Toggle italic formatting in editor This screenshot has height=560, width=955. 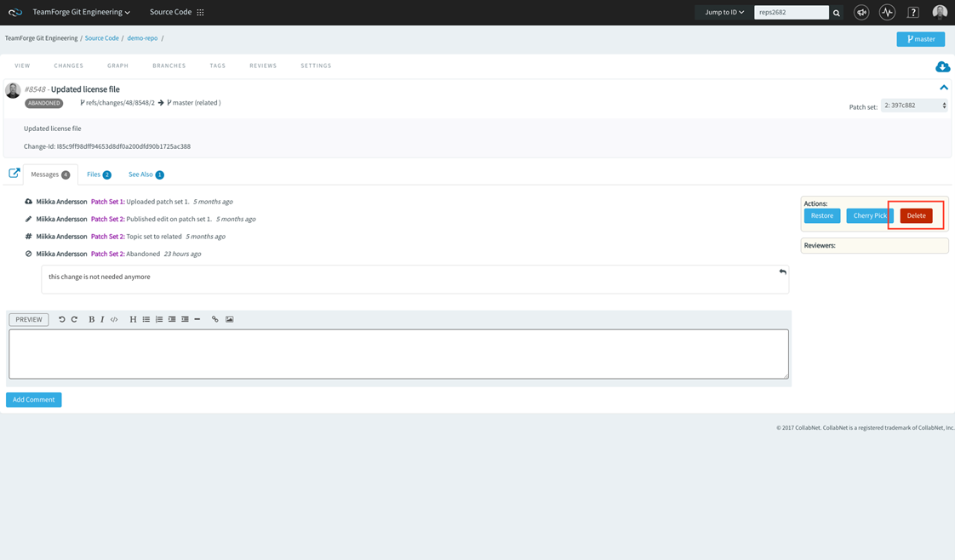pos(101,319)
